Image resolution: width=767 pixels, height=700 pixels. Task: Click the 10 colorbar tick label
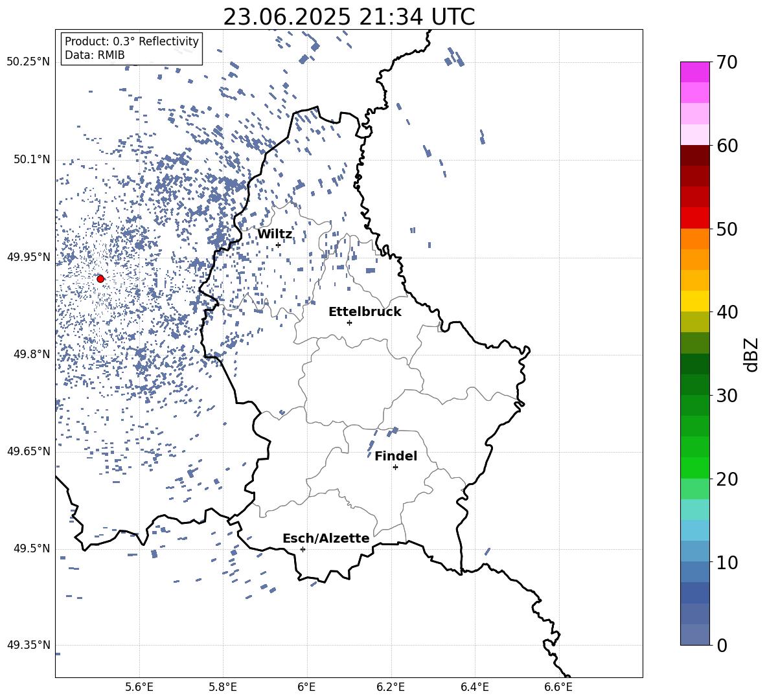727,562
